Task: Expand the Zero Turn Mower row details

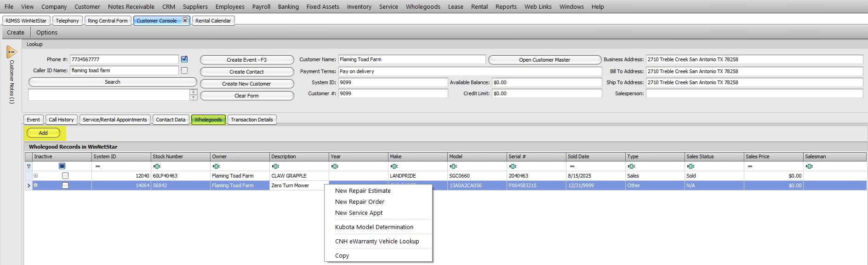Action: [35, 185]
